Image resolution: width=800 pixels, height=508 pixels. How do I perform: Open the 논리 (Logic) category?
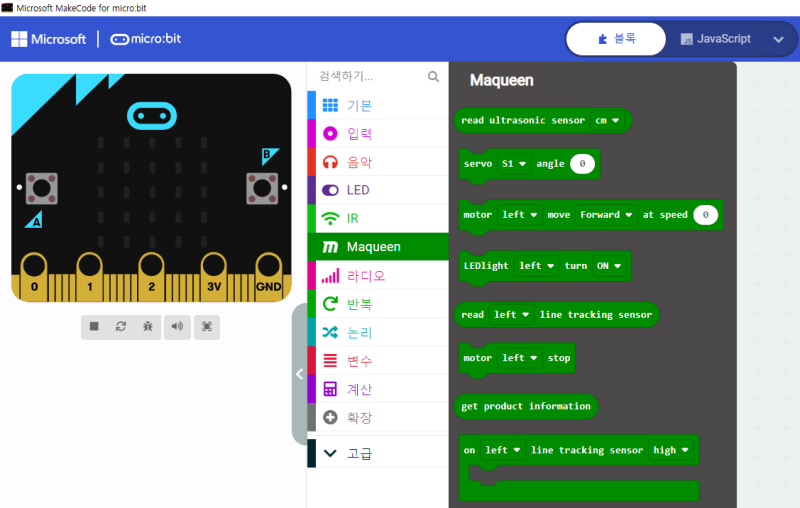(378, 333)
